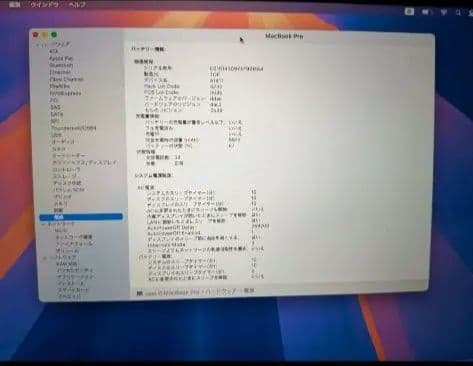This screenshot has width=473, height=366.
Task: Click the AutoPowerOff Delay row
Action: pyautogui.click(x=208, y=226)
